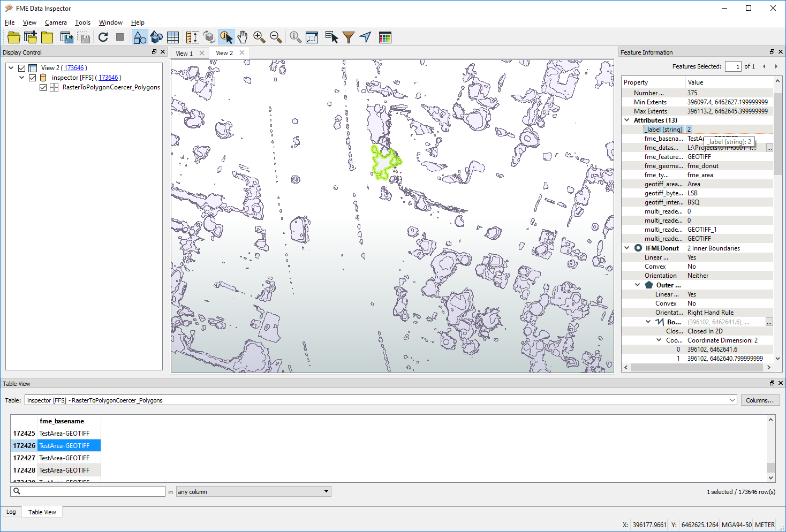Click the Save Data As icon
Viewport: 786px width, 532px height.
(66, 37)
